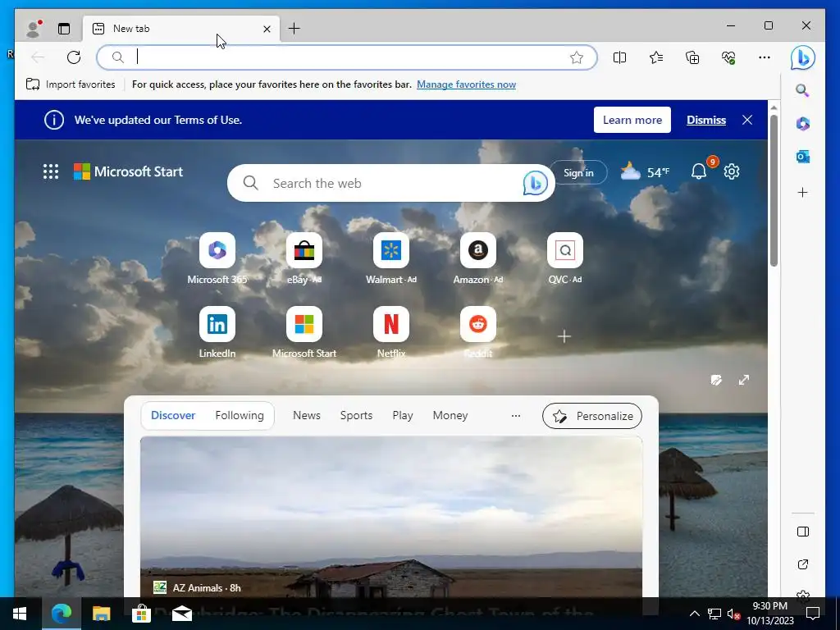
Task: Refresh the current page
Action: (74, 57)
